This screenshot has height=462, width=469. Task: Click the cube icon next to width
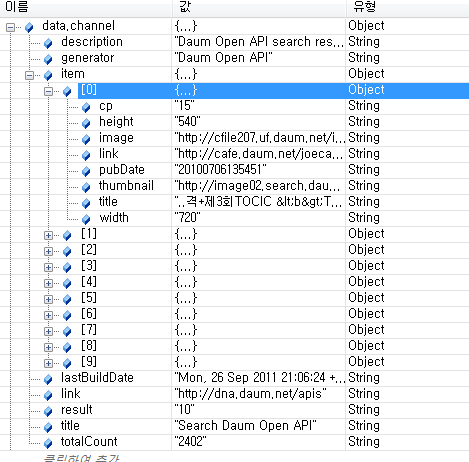tap(86, 219)
